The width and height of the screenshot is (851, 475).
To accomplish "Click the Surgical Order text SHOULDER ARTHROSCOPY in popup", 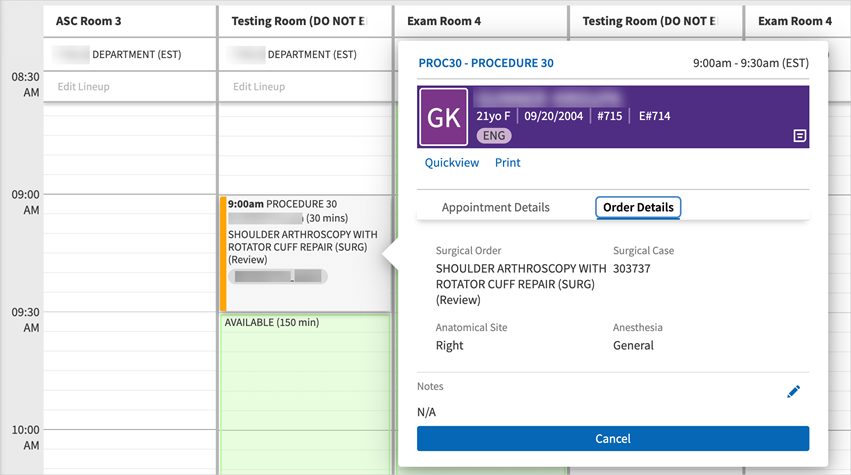I will coord(521,284).
